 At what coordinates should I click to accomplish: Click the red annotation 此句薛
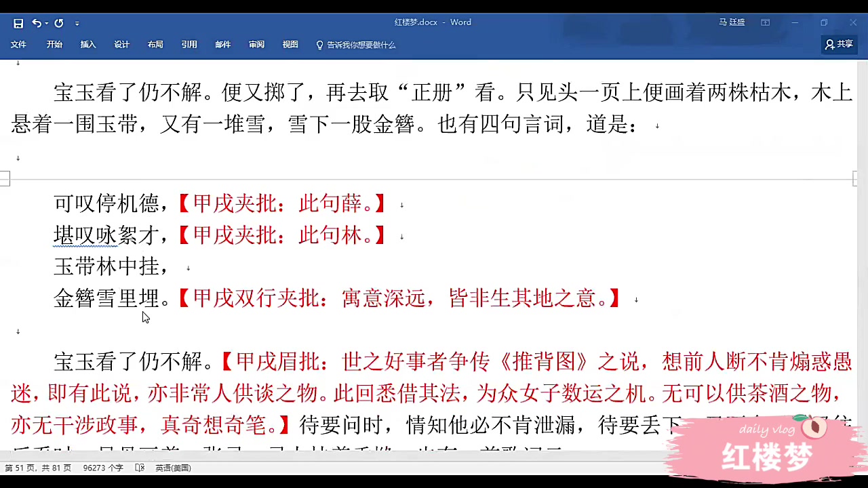330,203
